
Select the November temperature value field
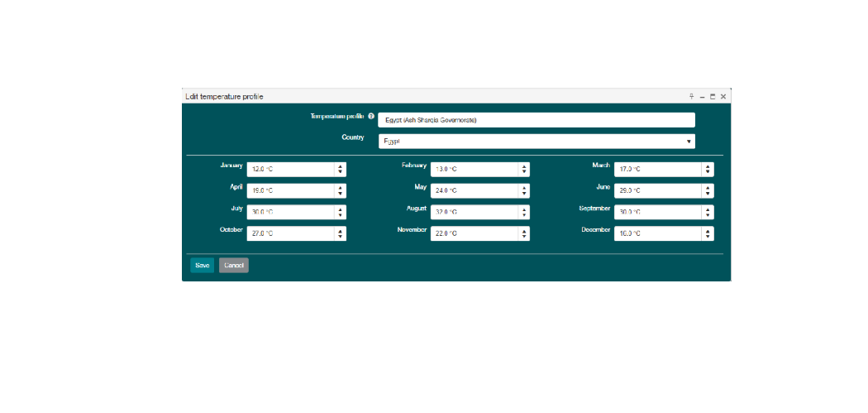[x=474, y=233]
